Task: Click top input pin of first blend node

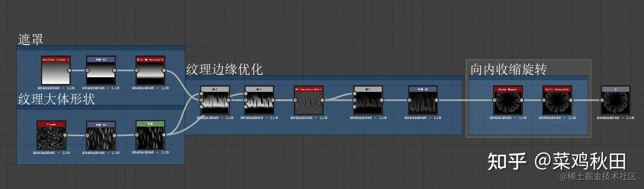Action: coord(201,94)
